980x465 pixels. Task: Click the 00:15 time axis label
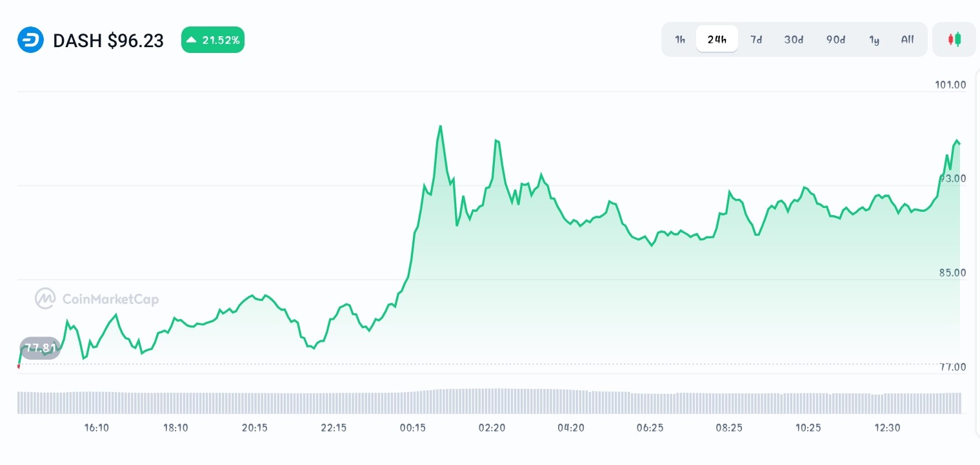point(413,428)
